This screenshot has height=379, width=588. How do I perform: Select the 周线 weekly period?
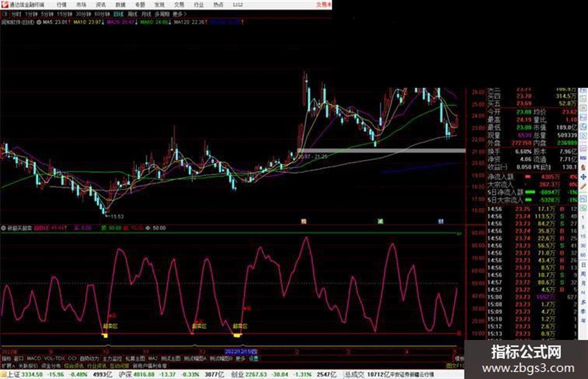click(x=133, y=14)
